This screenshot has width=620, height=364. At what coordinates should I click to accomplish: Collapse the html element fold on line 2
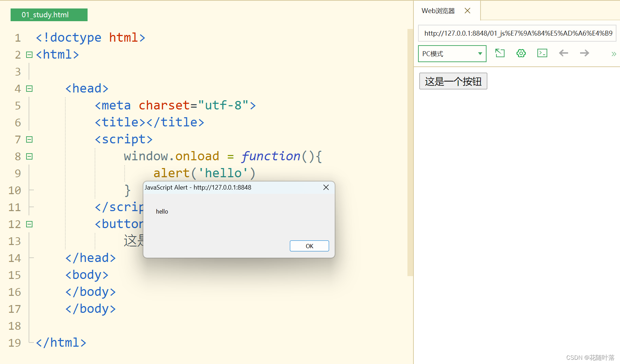point(29,54)
